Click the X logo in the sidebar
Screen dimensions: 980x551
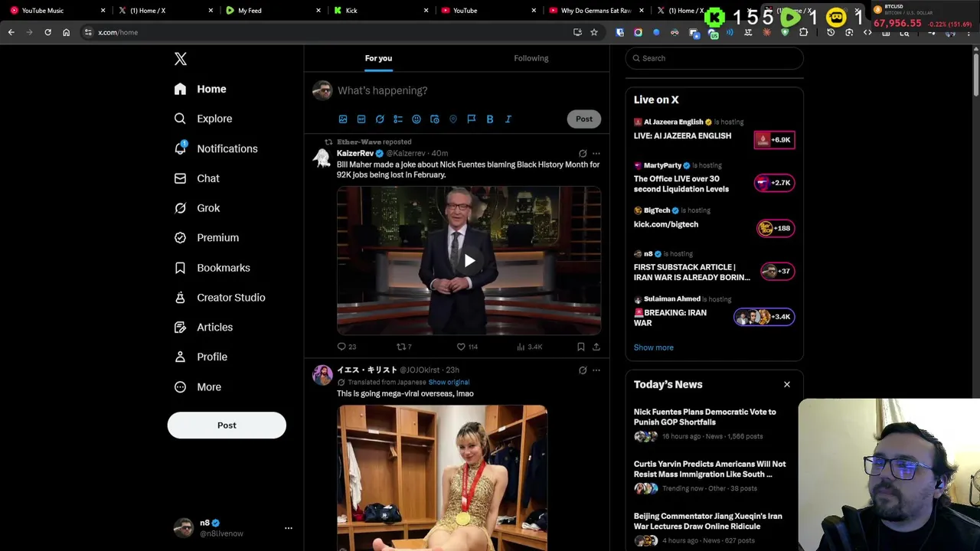(x=181, y=59)
